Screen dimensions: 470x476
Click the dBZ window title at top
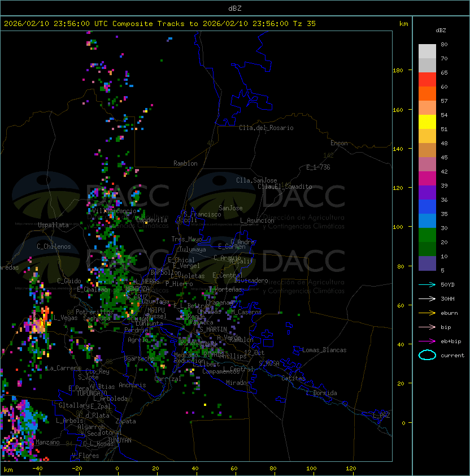click(235, 8)
